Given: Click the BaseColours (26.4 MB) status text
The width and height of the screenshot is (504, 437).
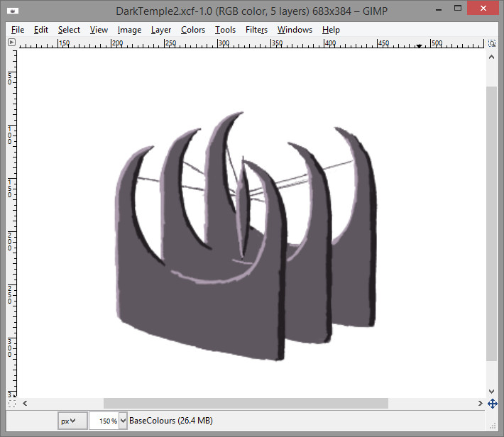Looking at the screenshot, I should (170, 421).
